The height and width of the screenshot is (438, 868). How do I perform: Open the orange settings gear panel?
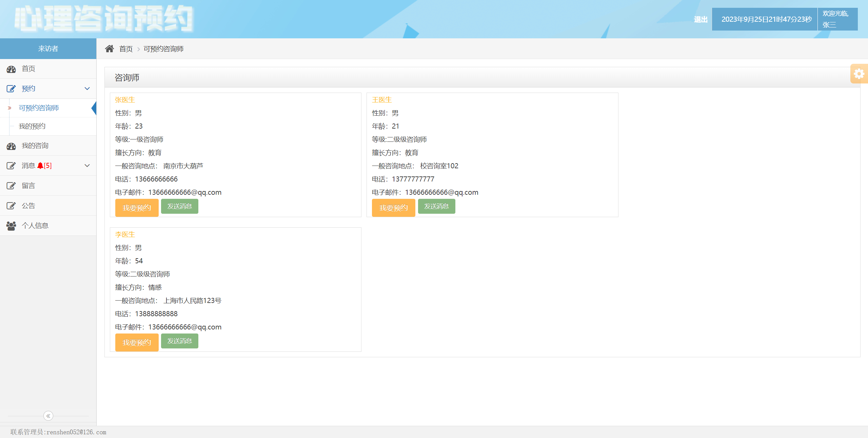coord(859,74)
